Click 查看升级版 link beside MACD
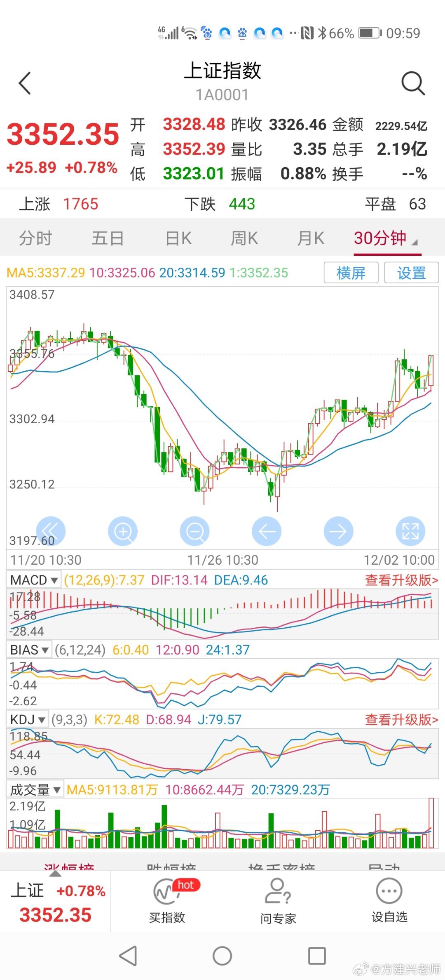445x980 pixels. 401,580
